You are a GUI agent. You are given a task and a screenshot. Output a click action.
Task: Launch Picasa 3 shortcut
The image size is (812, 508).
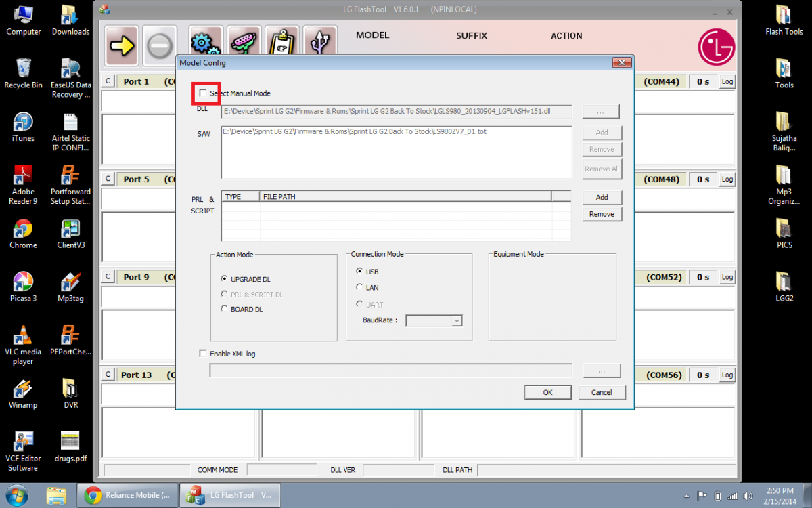[x=23, y=287]
